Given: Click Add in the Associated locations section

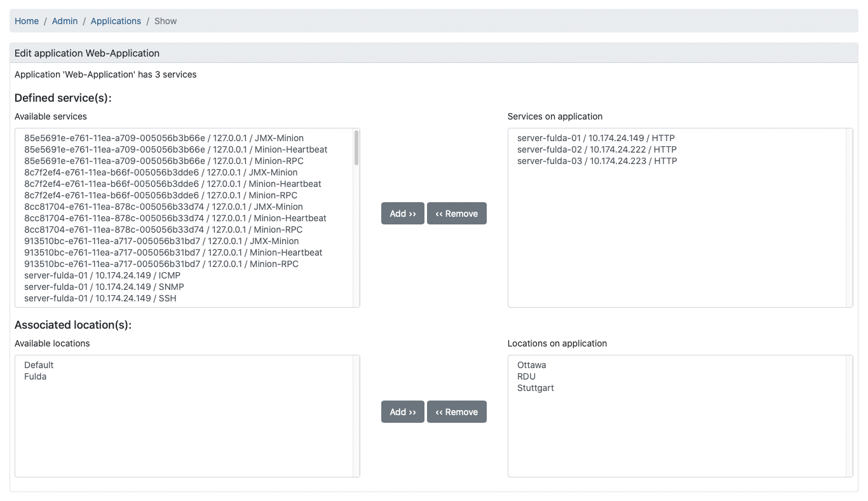Looking at the screenshot, I should click(402, 411).
